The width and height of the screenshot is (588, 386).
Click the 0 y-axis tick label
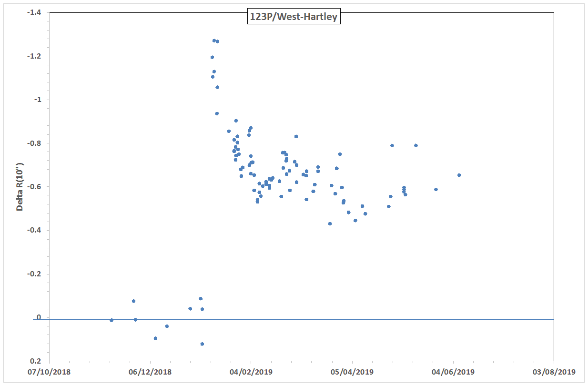pyautogui.click(x=40, y=318)
